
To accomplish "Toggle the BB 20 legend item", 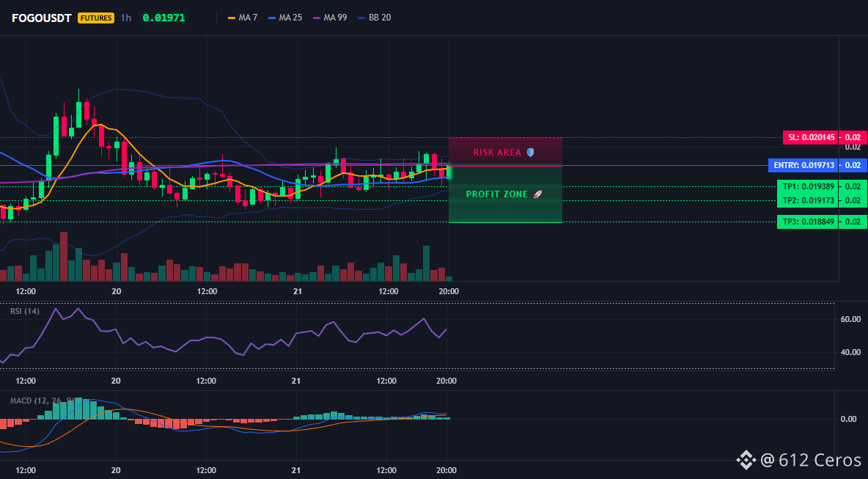I will click(374, 18).
